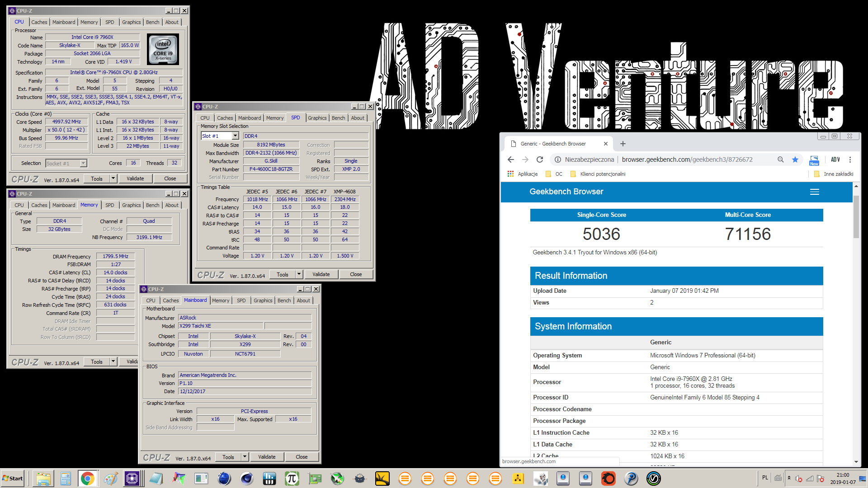Open the Aplikacje apps shortcut
This screenshot has width=868, height=488.
[x=522, y=174]
